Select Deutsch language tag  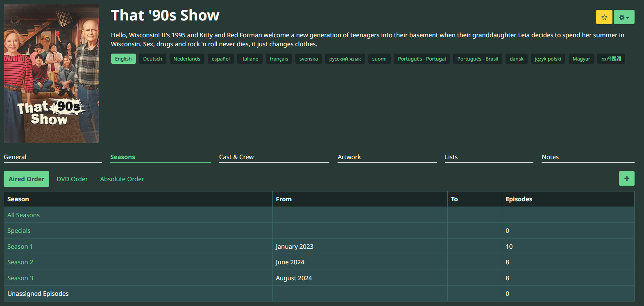152,59
